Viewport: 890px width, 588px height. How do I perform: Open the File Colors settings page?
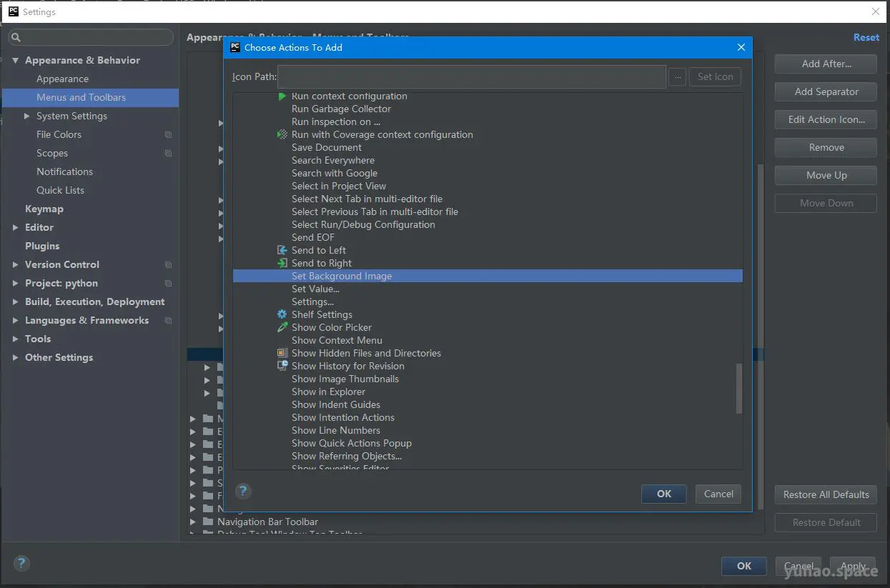[59, 134]
